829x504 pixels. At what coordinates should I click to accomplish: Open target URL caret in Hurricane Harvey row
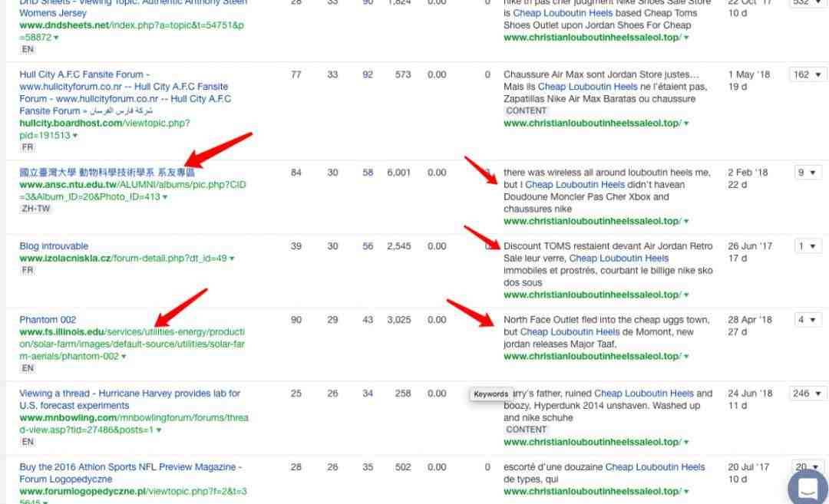(686, 442)
